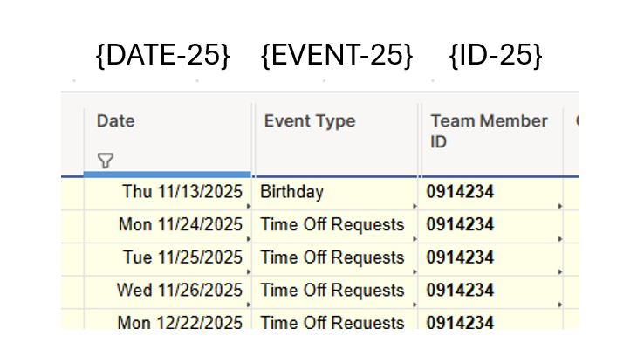Screen dimensions: 644x363
Task: Expand dropdown arrow on first 0914234 cell
Action: [x=560, y=206]
